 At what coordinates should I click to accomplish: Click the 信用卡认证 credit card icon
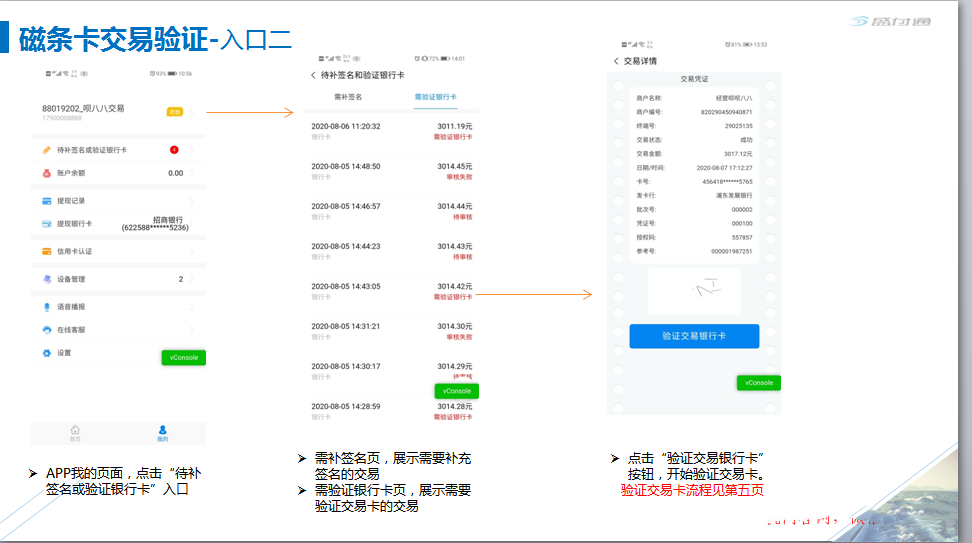[x=47, y=251]
